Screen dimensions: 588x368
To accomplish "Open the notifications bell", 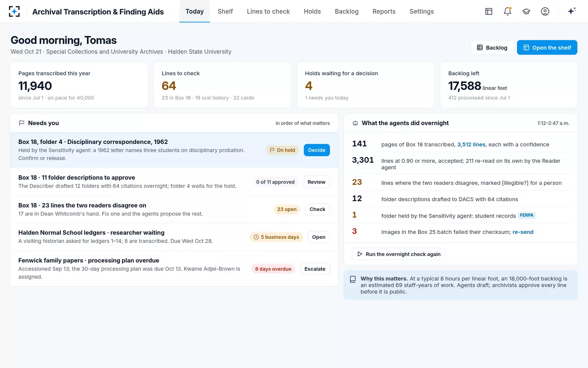I will (508, 11).
